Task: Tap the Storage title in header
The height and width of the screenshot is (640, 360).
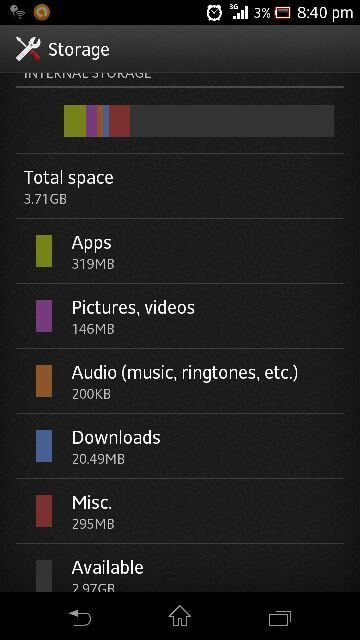Action: click(79, 50)
